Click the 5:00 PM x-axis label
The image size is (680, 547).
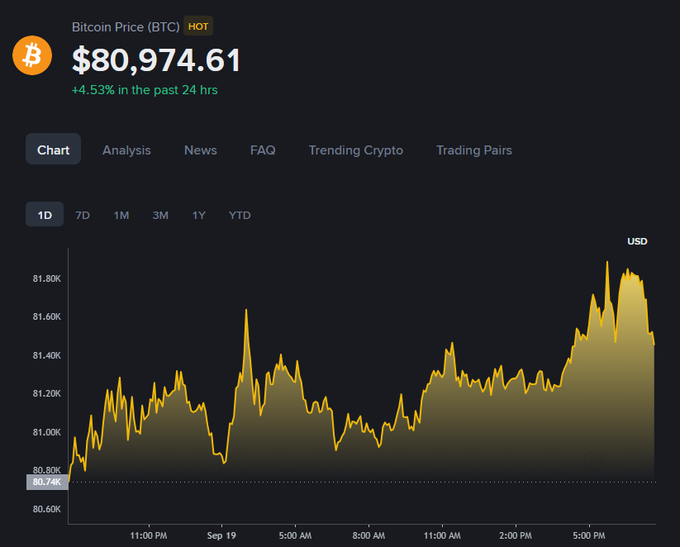589,536
